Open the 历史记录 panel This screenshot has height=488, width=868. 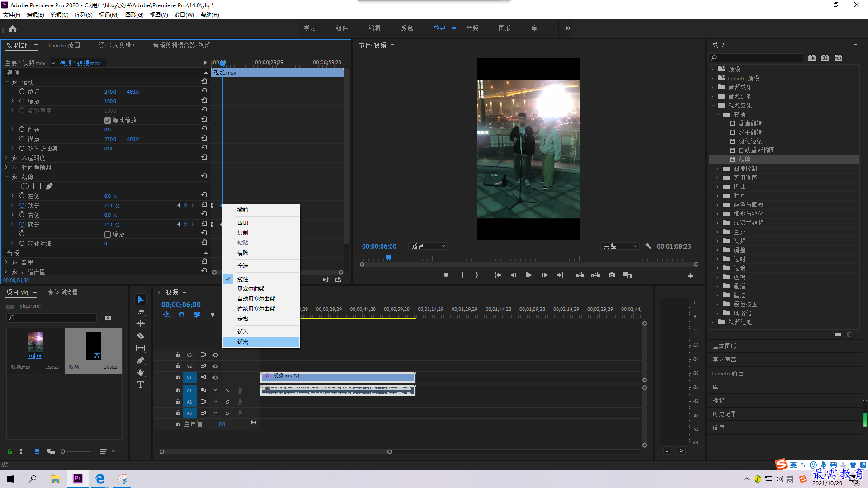pos(724,414)
